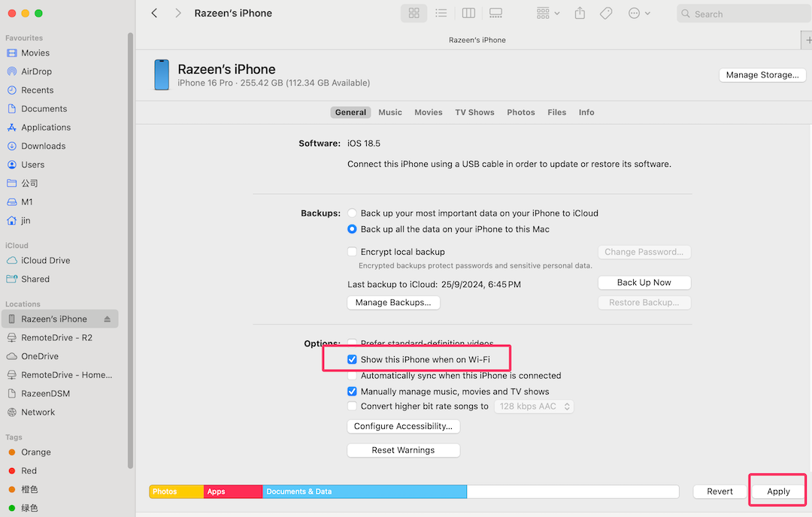The image size is (812, 517).
Task: Click the Documents & Data storage segment
Action: coord(365,491)
